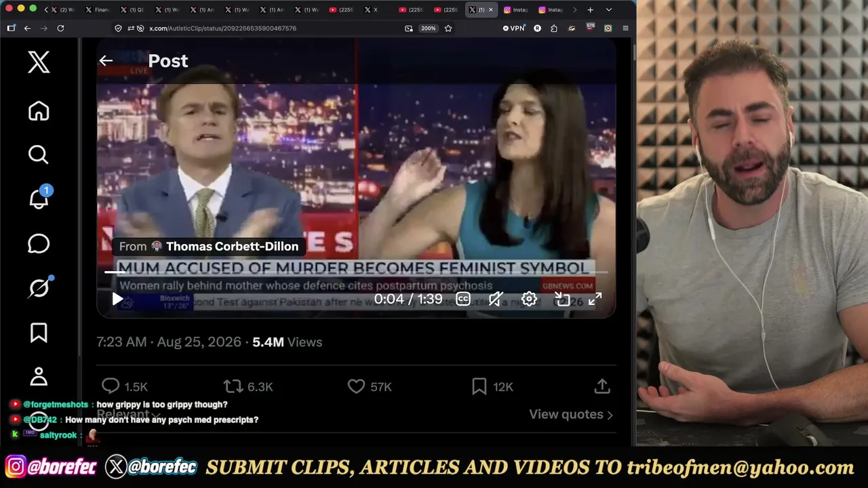Switch to the second Instagram tab
This screenshot has height=488, width=868.
pyautogui.click(x=551, y=9)
